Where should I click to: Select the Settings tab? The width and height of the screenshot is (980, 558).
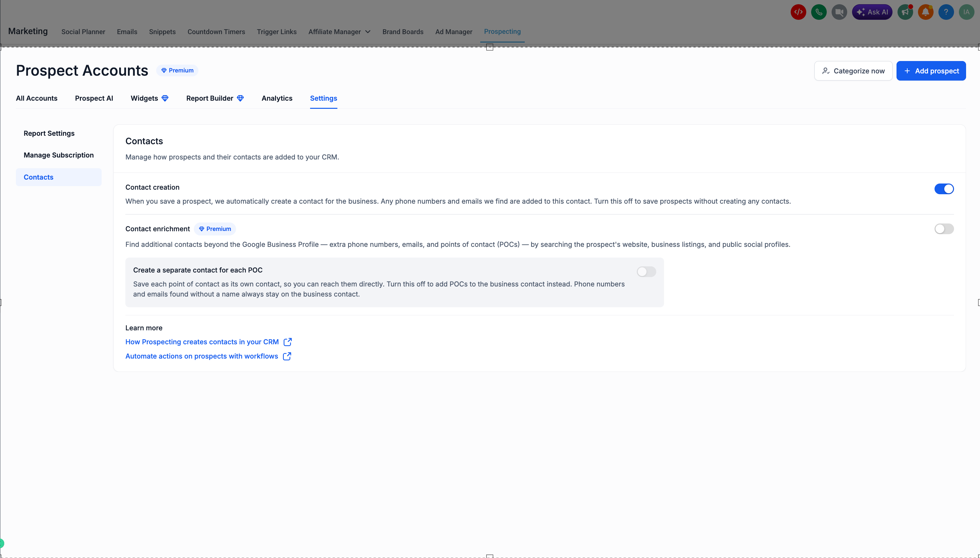[x=323, y=98]
